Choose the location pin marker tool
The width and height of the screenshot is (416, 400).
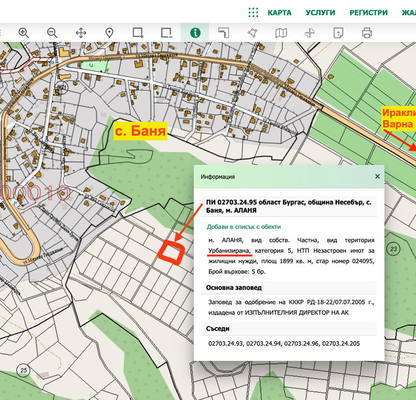(110, 33)
